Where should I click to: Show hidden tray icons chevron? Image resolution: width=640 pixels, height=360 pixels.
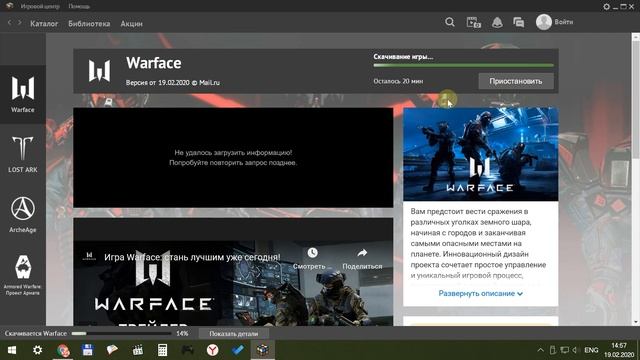(x=540, y=350)
